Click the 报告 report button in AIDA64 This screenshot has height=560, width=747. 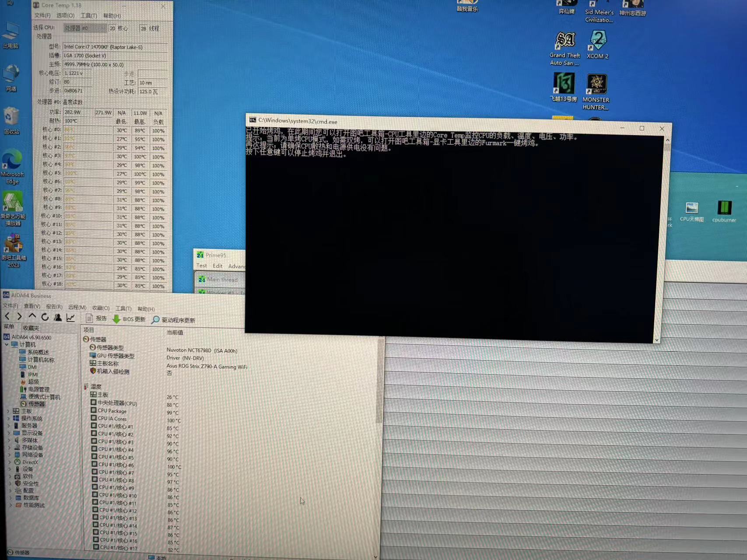96,318
